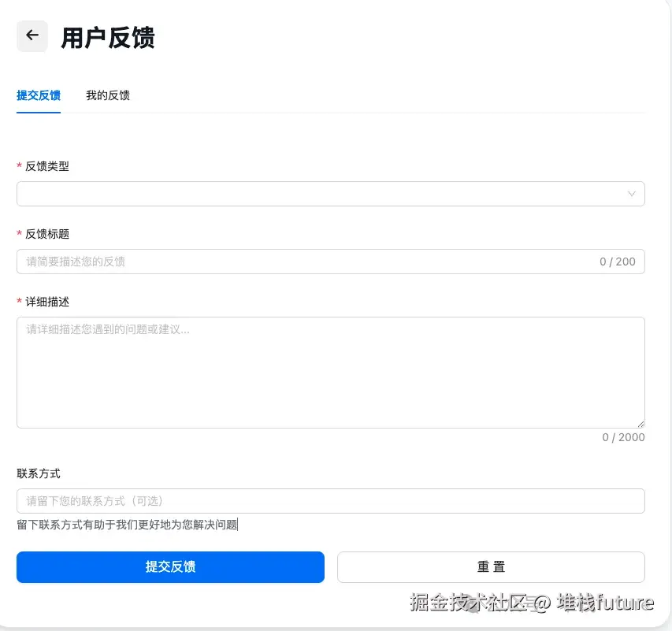Click the 0 / 200 character counter
This screenshot has width=672, height=631.
(x=616, y=262)
